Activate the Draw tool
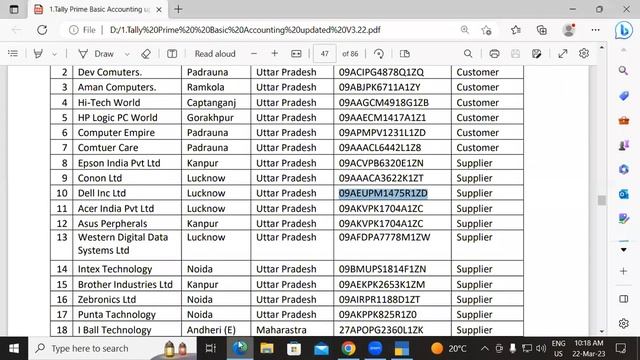Viewport: 640px width, 360px height. [x=96, y=53]
